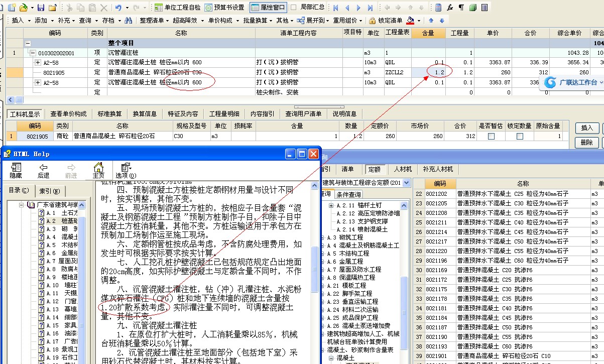Open the 补充 dropdown menu
Screen dimensions: 604x364
pos(67,21)
